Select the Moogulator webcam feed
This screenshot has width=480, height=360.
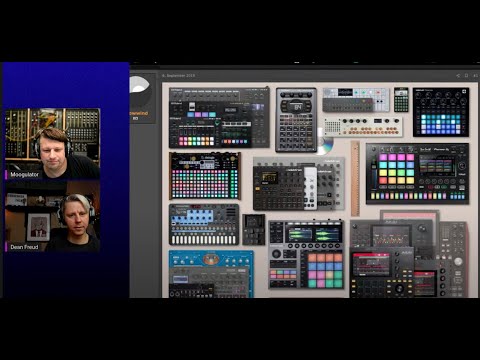pos(53,144)
